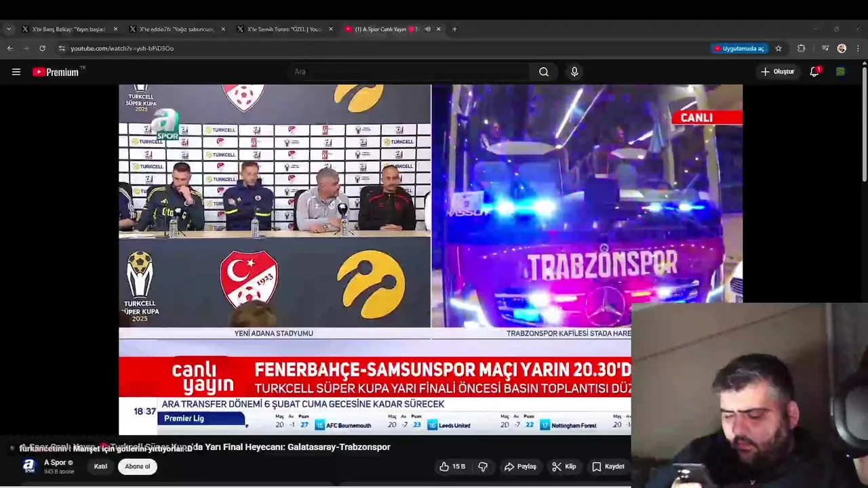Click 'Uygulamada aç' open-in-app chip
This screenshot has height=488, width=868.
coord(739,48)
